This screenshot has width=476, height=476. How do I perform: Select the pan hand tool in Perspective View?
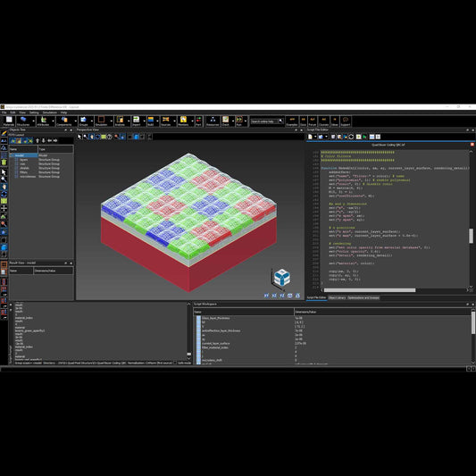tap(92, 137)
